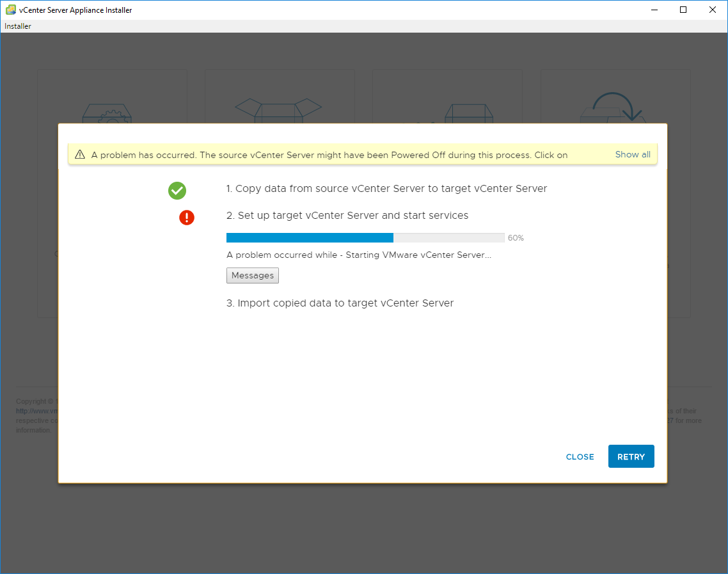Open the Messages button under step 2

click(253, 275)
